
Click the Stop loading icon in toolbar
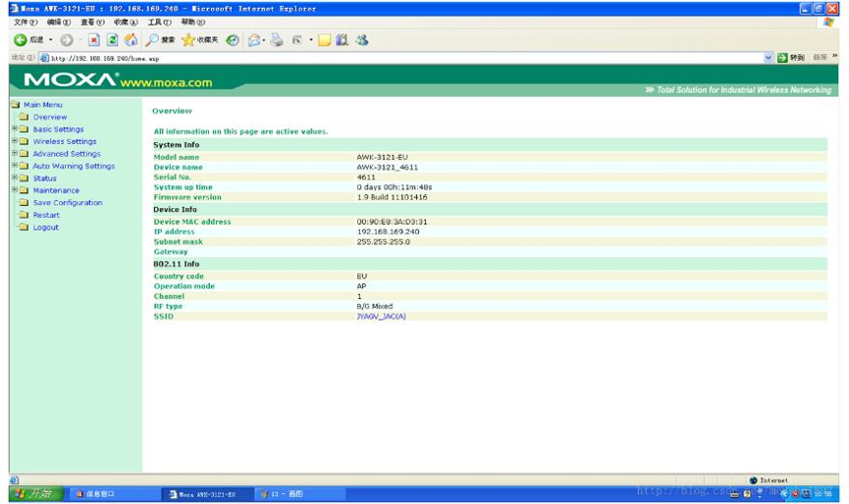click(x=94, y=40)
